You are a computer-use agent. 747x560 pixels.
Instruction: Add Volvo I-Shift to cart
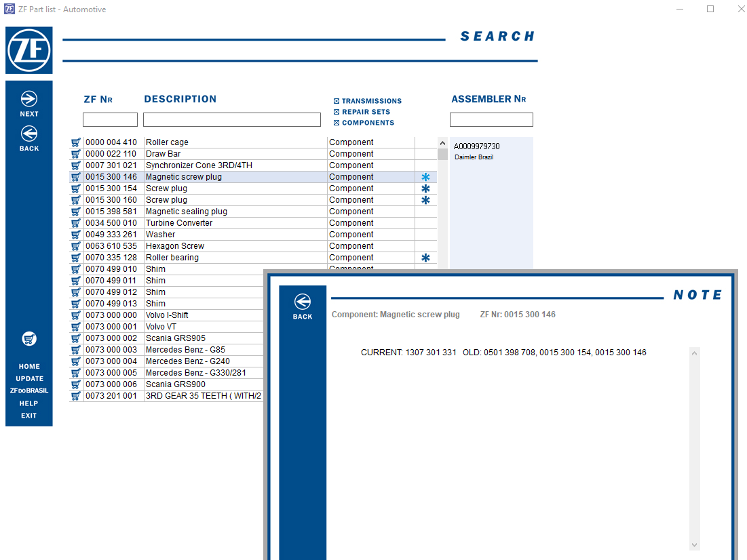pyautogui.click(x=76, y=315)
